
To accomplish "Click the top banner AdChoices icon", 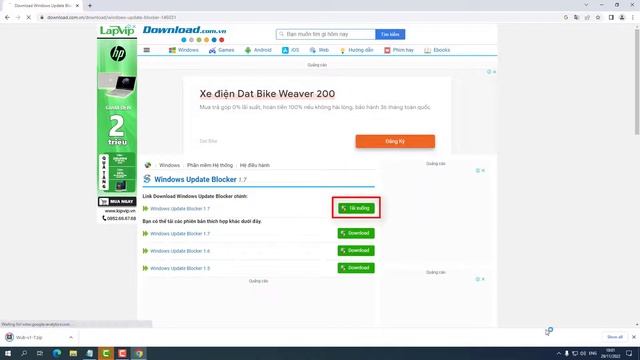I will [489, 72].
